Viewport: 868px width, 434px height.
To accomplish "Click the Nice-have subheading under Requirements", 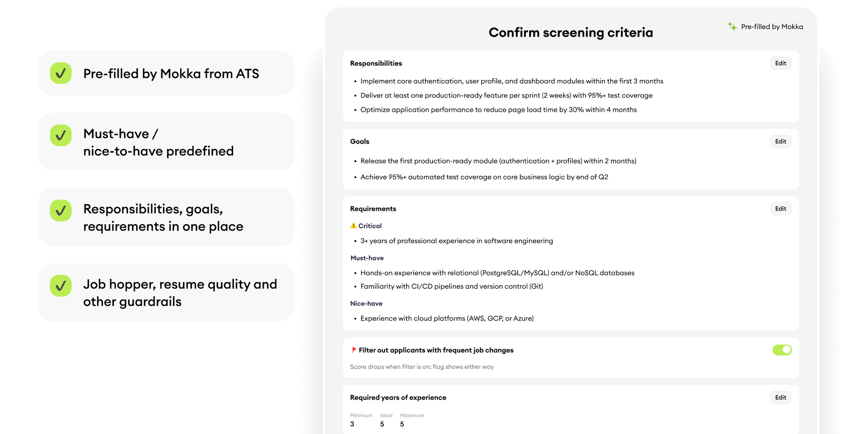I will pos(366,303).
